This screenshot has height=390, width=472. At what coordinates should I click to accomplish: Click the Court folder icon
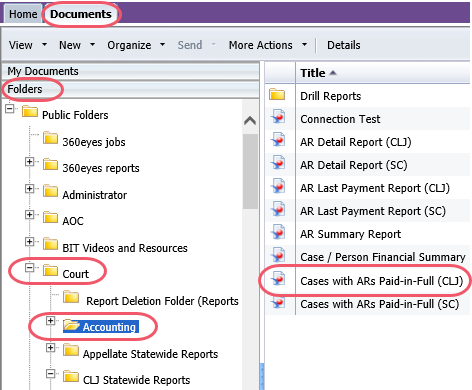click(50, 270)
